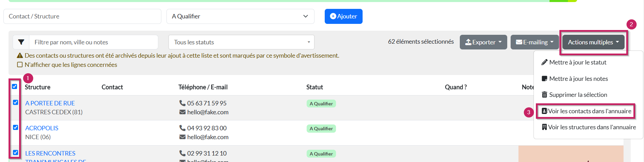
Task: Click the envelope icon in the ACROPOLIS row
Action: [x=182, y=137]
